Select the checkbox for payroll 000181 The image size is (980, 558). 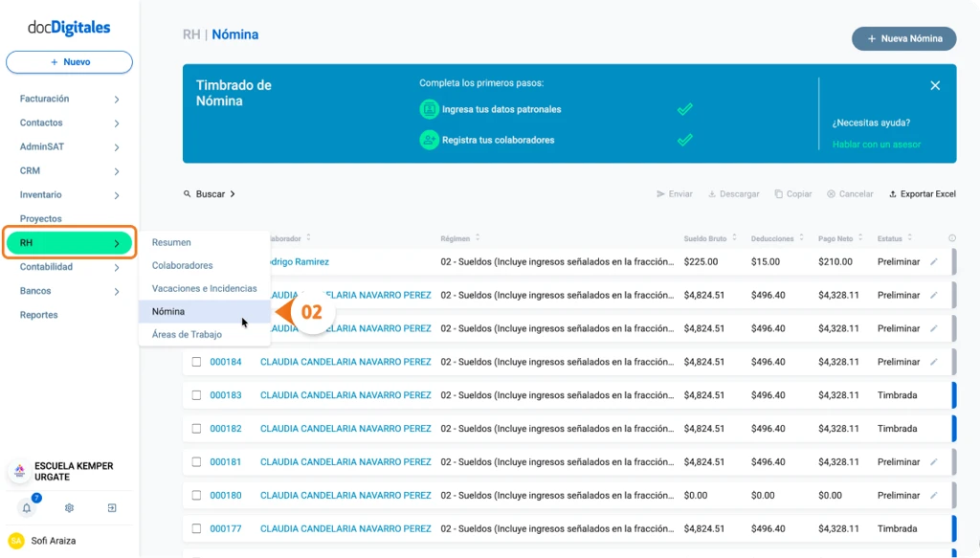pos(196,461)
